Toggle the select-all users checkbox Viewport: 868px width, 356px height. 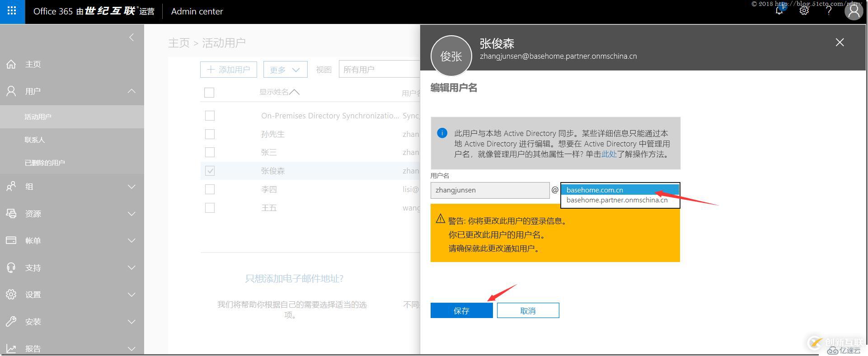pyautogui.click(x=209, y=93)
